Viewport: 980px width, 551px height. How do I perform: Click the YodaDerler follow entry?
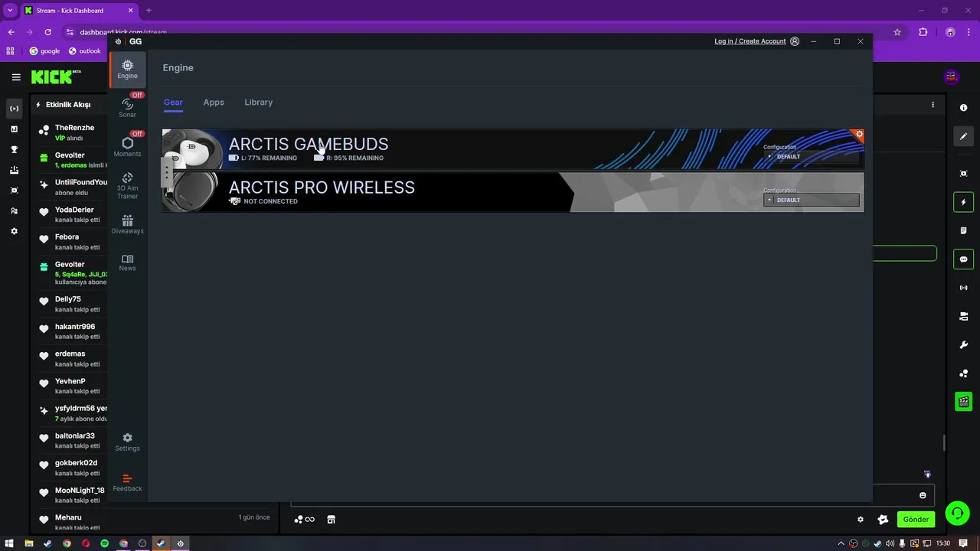pos(73,214)
